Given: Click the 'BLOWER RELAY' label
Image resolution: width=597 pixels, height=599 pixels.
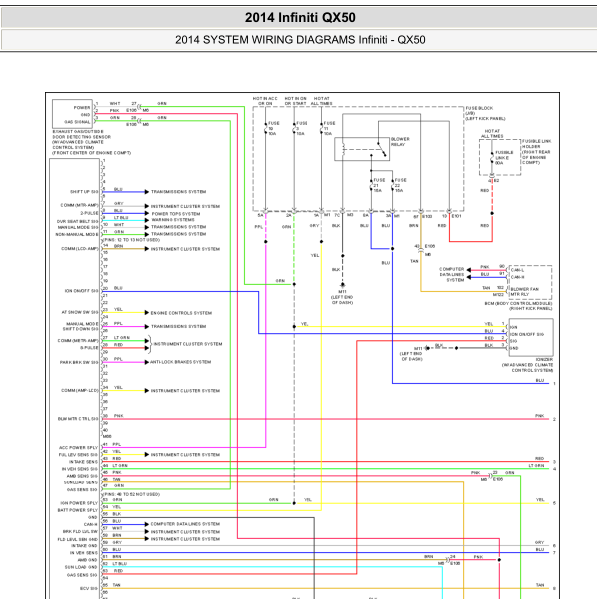Looking at the screenshot, I should click(x=400, y=142).
